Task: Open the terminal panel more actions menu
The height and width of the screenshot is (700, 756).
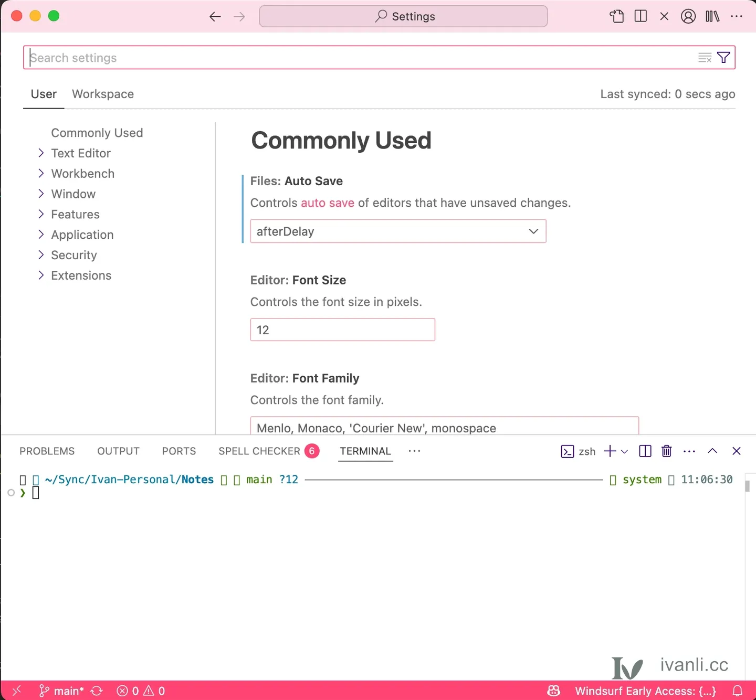Action: (689, 451)
